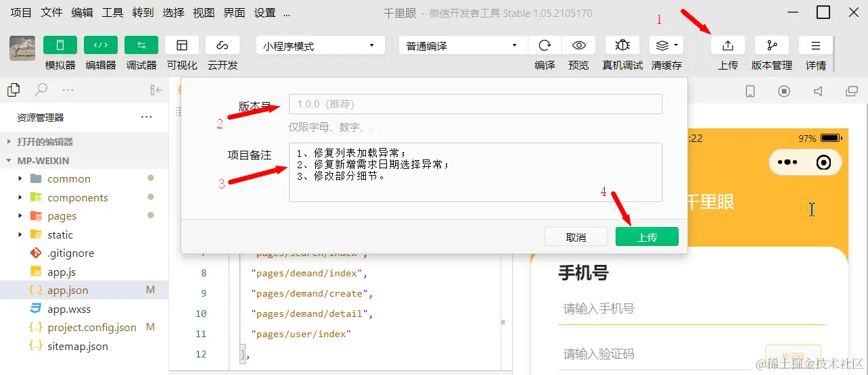Click the detach simulator window icon
Viewport: 868px width, 375px height.
click(852, 91)
